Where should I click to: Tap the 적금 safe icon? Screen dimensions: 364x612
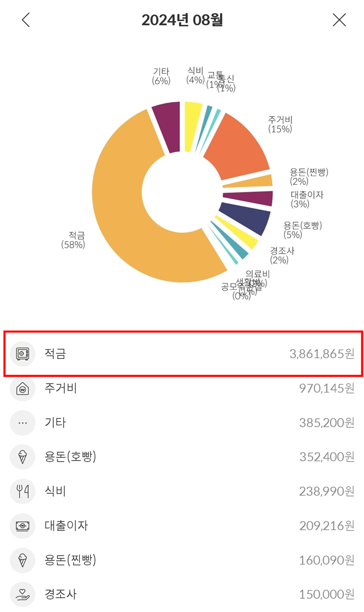pyautogui.click(x=23, y=353)
